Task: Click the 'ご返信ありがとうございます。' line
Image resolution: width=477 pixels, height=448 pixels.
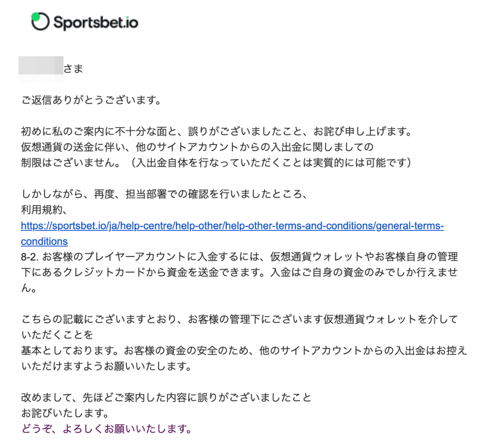Action: pyautogui.click(x=91, y=100)
